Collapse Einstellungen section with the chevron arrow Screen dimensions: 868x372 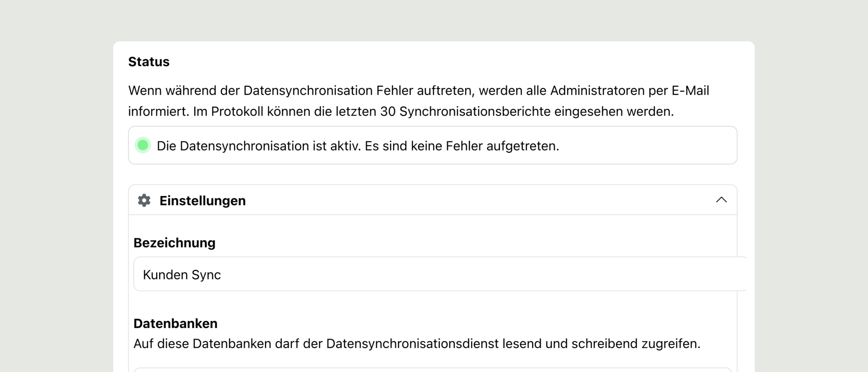(x=721, y=200)
